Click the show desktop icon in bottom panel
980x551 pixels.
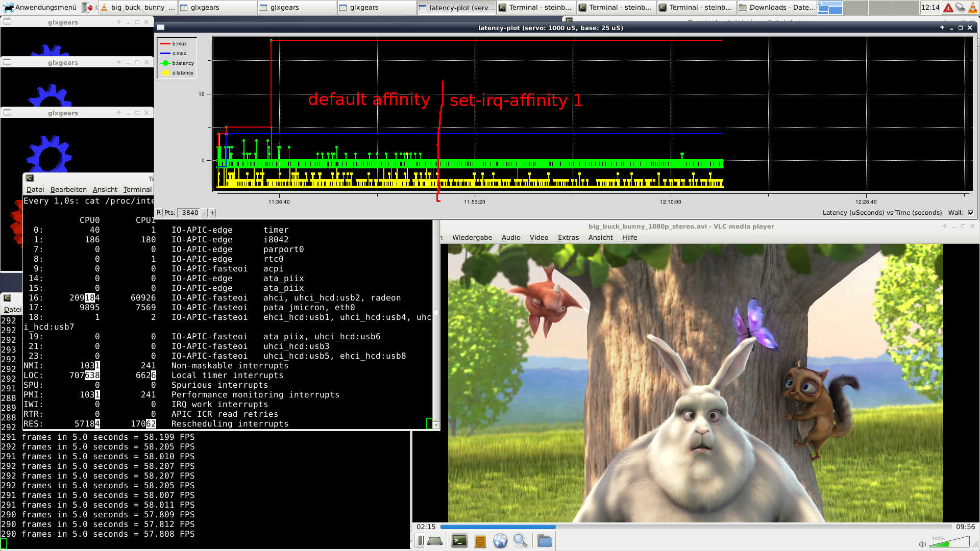click(x=435, y=541)
